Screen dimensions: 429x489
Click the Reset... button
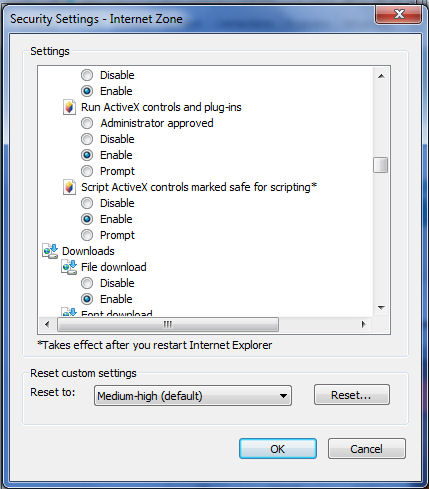352,395
